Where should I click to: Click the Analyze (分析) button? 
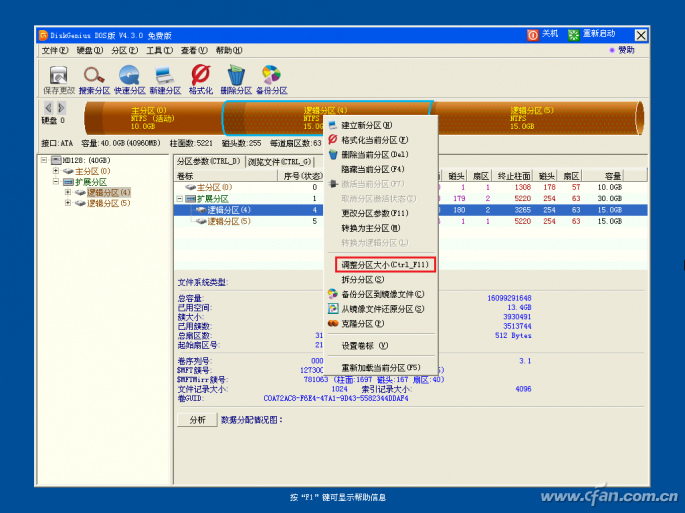(x=197, y=420)
